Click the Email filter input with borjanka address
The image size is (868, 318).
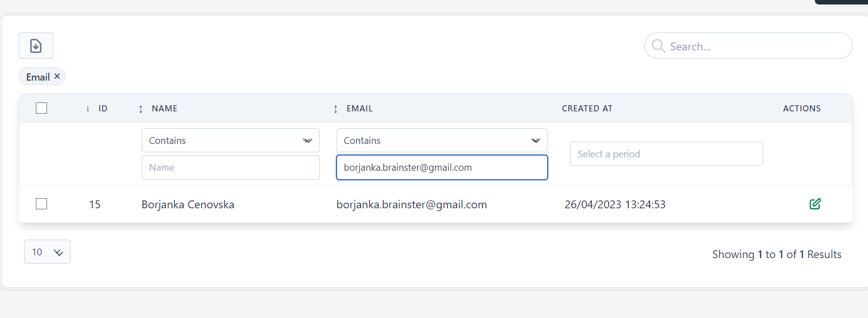tap(441, 167)
